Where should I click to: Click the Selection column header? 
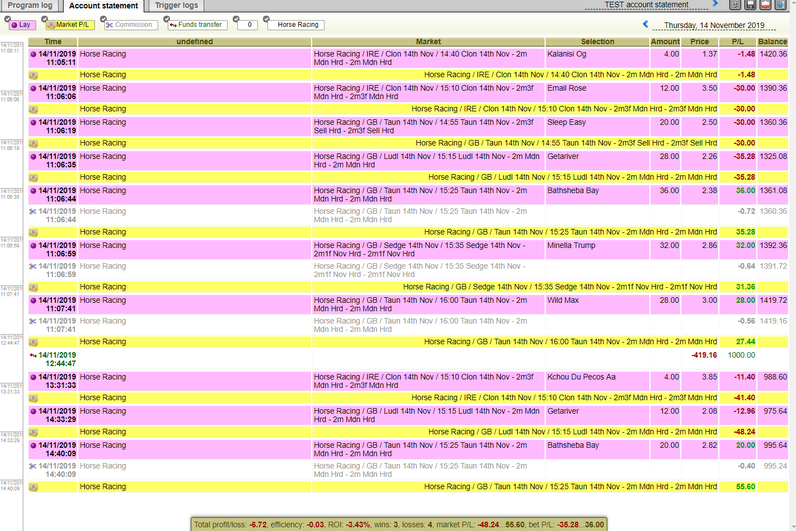click(598, 42)
